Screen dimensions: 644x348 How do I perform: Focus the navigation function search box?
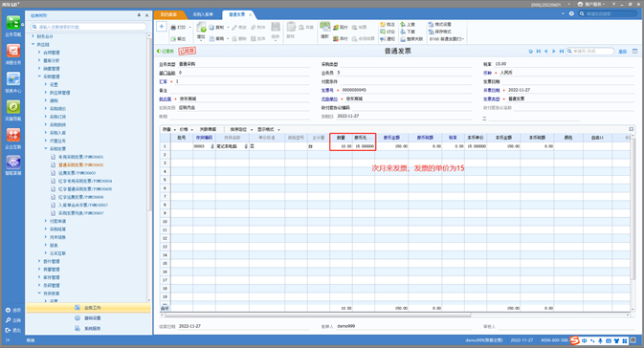click(x=89, y=27)
